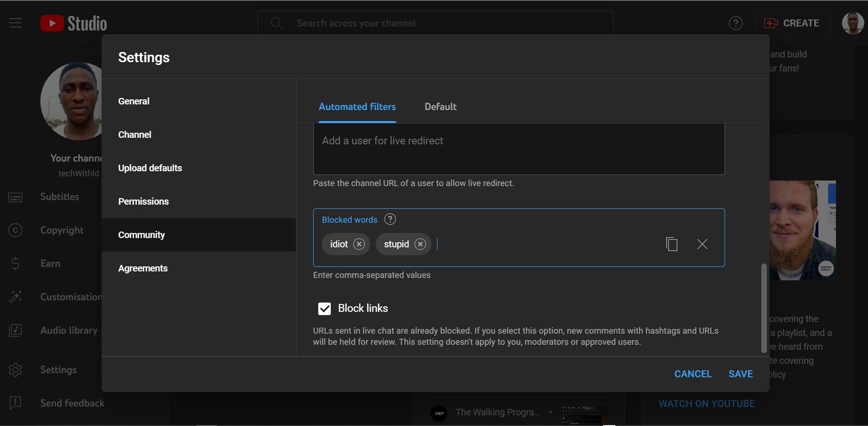Viewport: 868px width, 426px height.
Task: Click the Help question mark icon
Action: coord(736,23)
